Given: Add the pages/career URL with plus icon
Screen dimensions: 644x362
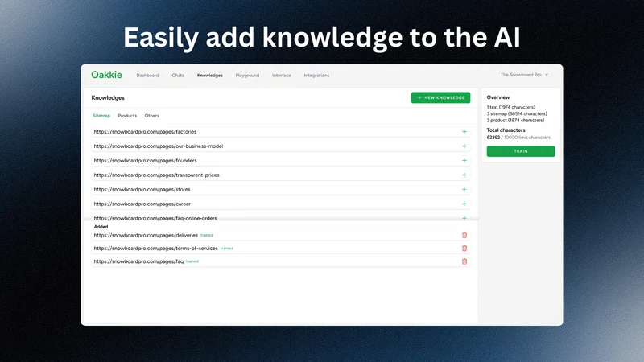Looking at the screenshot, I should pyautogui.click(x=464, y=204).
